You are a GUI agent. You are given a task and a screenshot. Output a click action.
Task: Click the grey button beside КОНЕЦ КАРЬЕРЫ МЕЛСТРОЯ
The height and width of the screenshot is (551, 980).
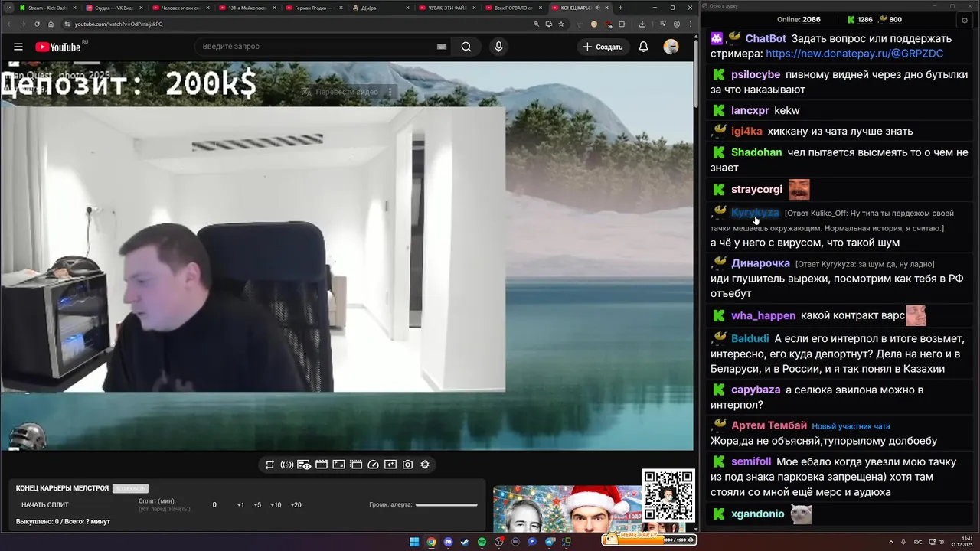(x=130, y=488)
